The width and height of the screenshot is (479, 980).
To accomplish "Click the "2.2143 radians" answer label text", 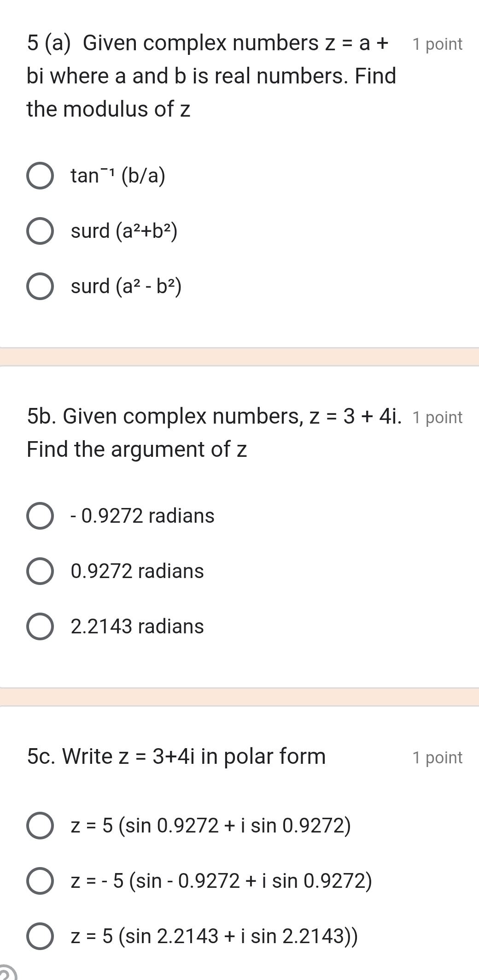I will tap(137, 626).
